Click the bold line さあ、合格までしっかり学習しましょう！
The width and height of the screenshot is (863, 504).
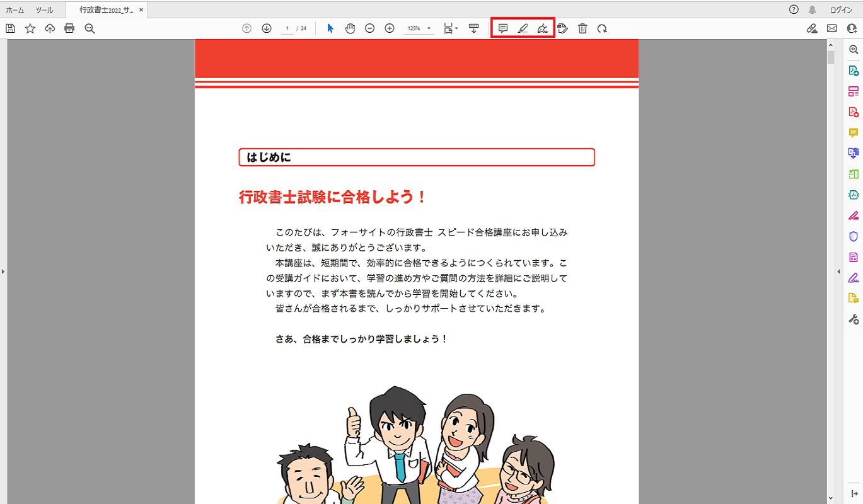[x=361, y=339]
